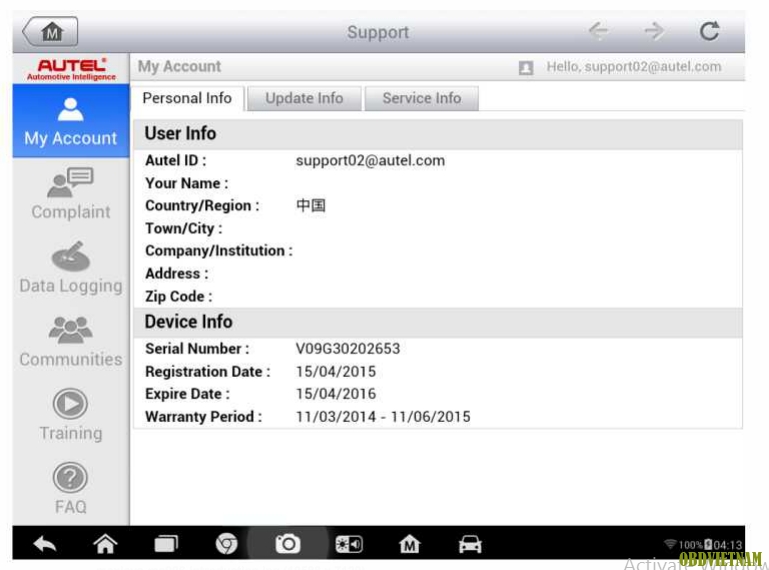Viewport: 769px width, 570px height.
Task: Take a screenshot with the camera icon
Action: point(287,544)
